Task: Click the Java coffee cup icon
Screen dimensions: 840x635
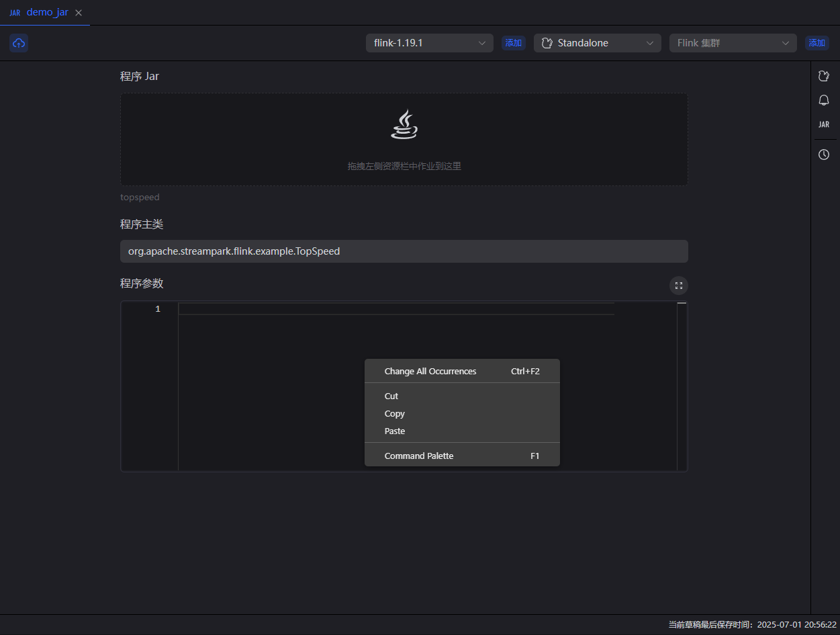Action: (404, 125)
